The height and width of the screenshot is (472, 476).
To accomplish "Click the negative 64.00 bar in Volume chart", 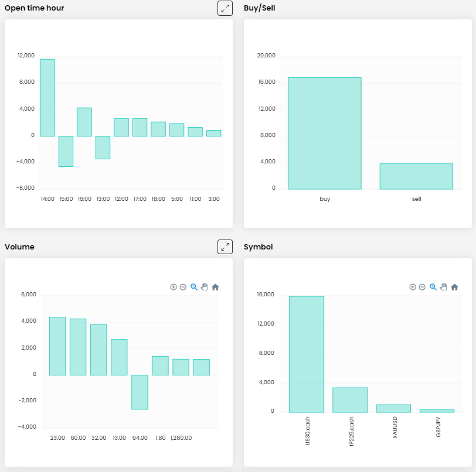I will tap(140, 392).
